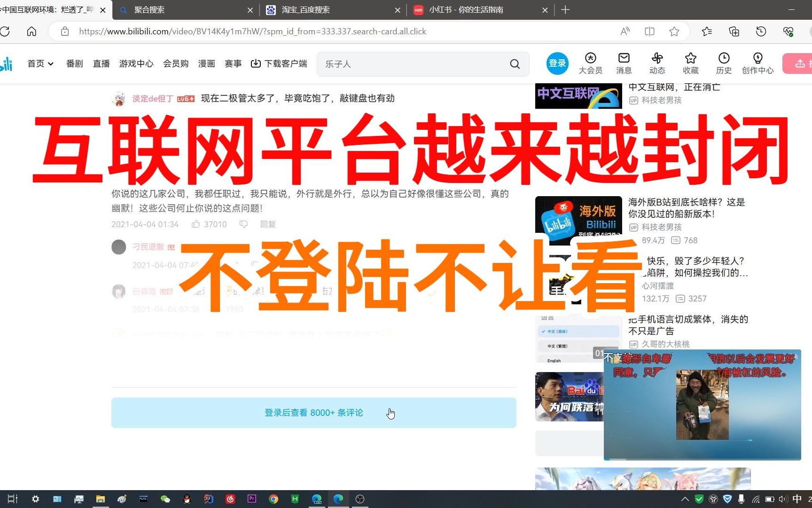The height and width of the screenshot is (508, 812).
Task: Click the volume speaker tray icon
Action: (x=782, y=499)
